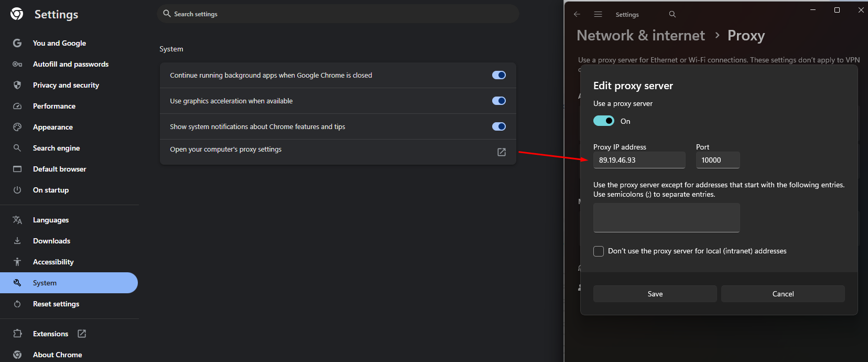Open On startup settings section
Screen dimensions: 868x362
[x=51, y=190]
